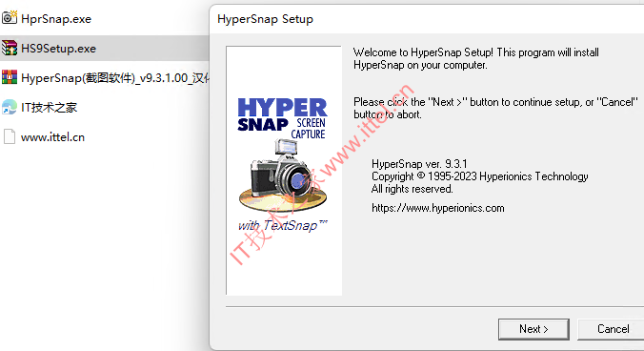Click the Copyright 1995-2023 Hyperionics Technology line
The image size is (644, 351).
tap(480, 176)
